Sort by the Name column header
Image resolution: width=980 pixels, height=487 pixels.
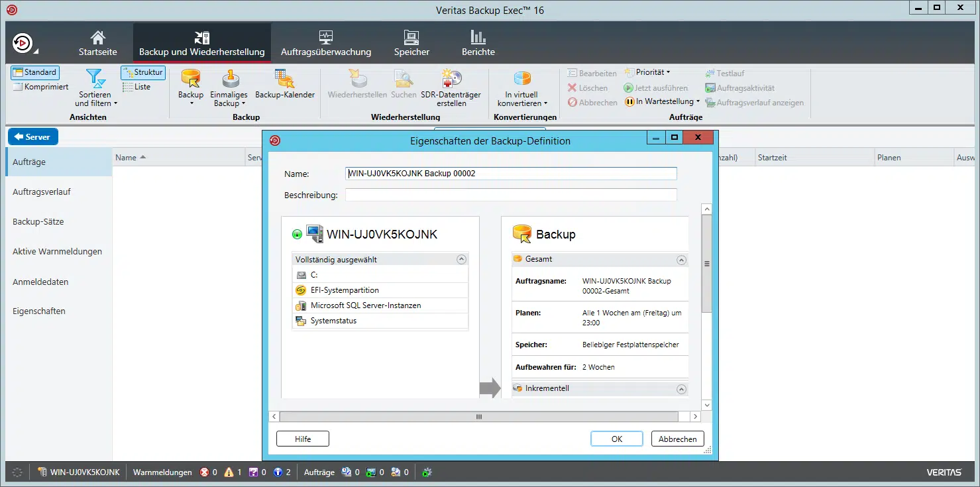click(x=179, y=158)
